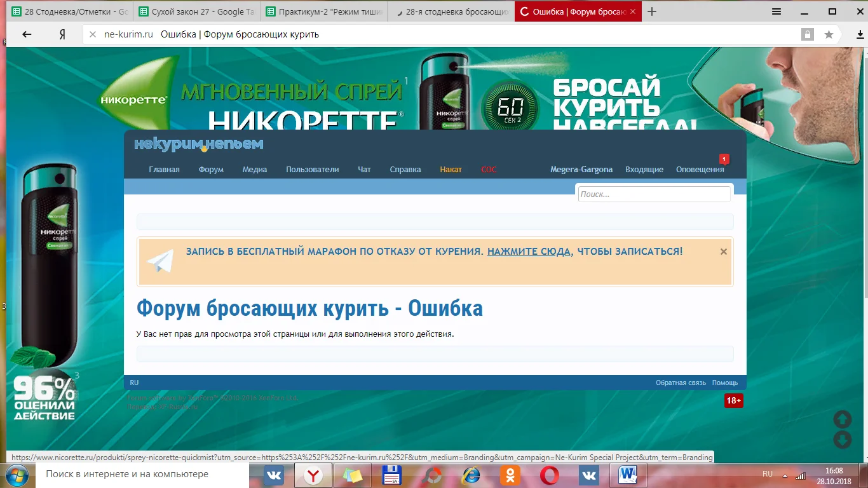Click the network signal tray icon
The height and width of the screenshot is (488, 868).
coord(801,475)
